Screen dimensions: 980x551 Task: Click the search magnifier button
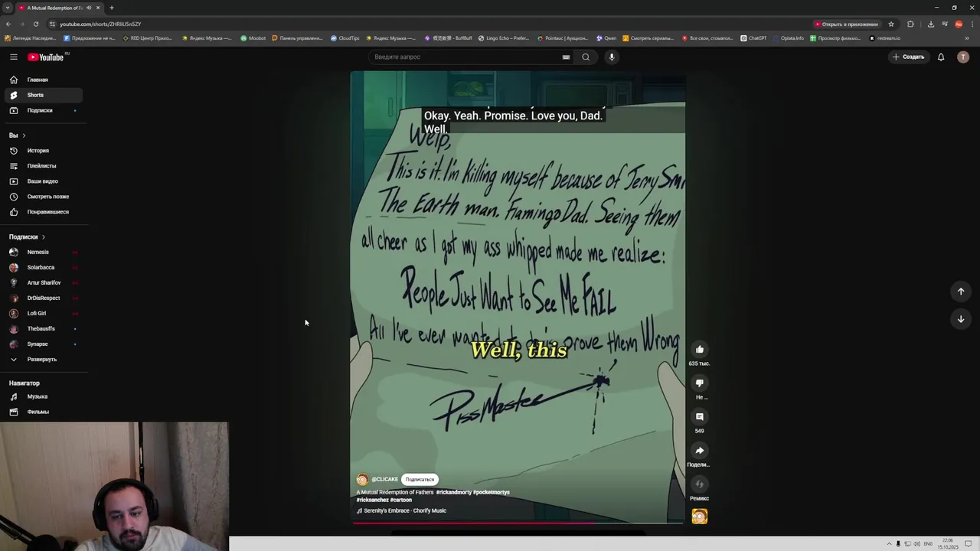pos(586,57)
